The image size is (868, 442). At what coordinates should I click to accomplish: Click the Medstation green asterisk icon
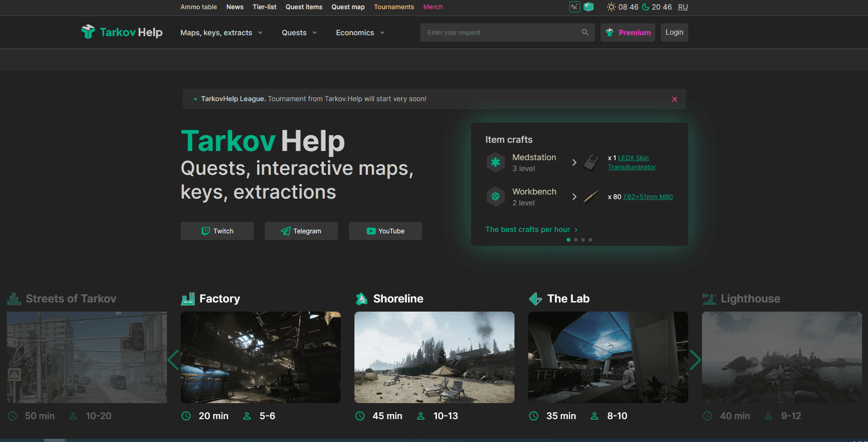tap(495, 162)
